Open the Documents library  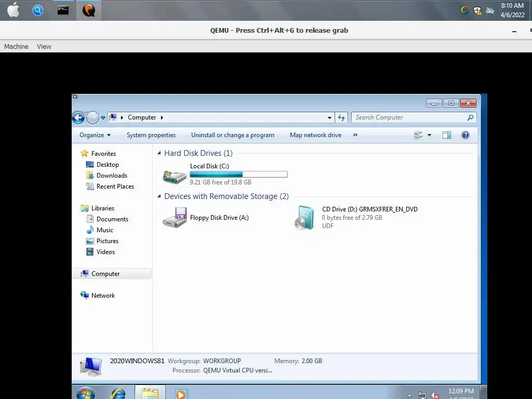click(x=112, y=219)
